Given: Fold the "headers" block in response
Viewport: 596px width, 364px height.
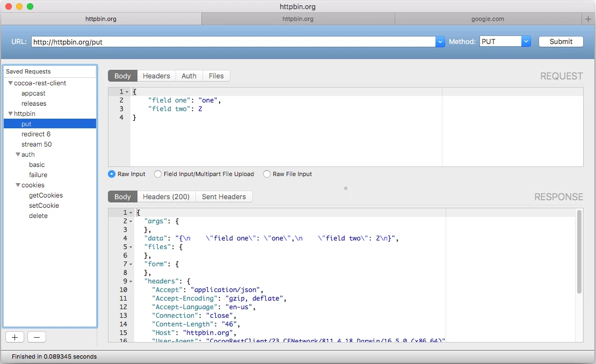Looking at the screenshot, I should (131, 281).
